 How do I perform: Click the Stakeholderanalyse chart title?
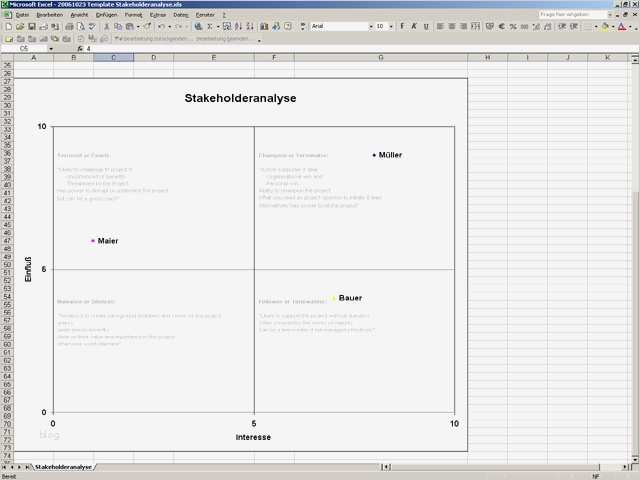pos(240,98)
